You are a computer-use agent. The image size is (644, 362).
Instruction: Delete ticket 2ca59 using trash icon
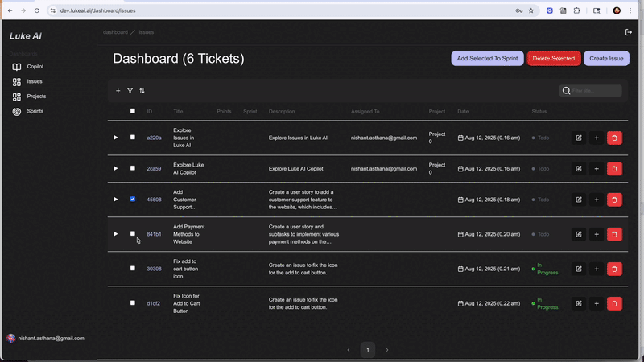pyautogui.click(x=614, y=169)
